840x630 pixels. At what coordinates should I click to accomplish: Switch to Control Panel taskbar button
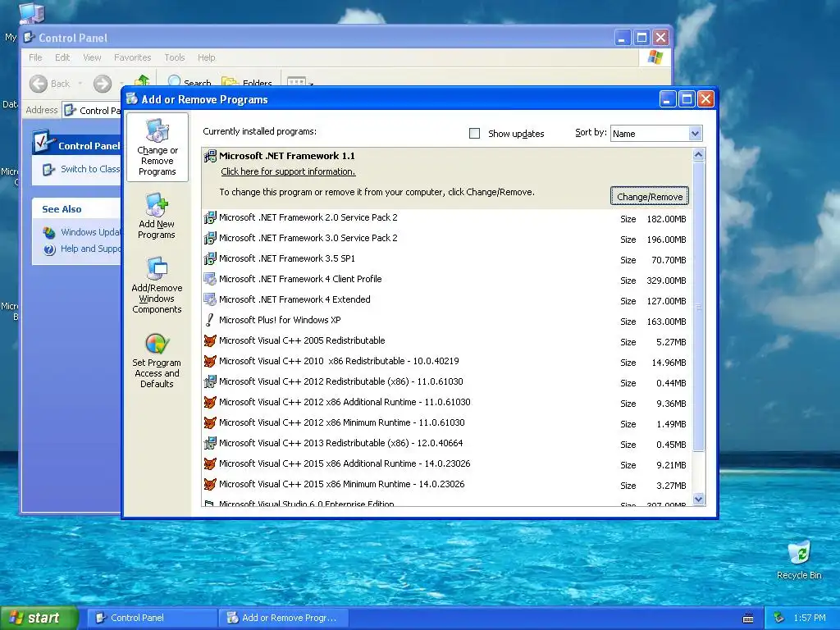click(152, 619)
